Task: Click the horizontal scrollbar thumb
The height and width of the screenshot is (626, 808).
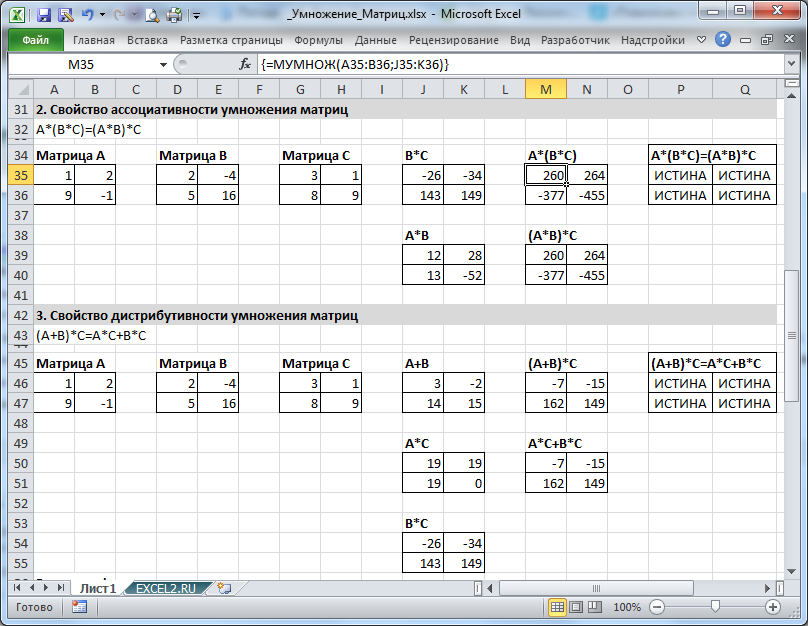Action: pyautogui.click(x=596, y=588)
